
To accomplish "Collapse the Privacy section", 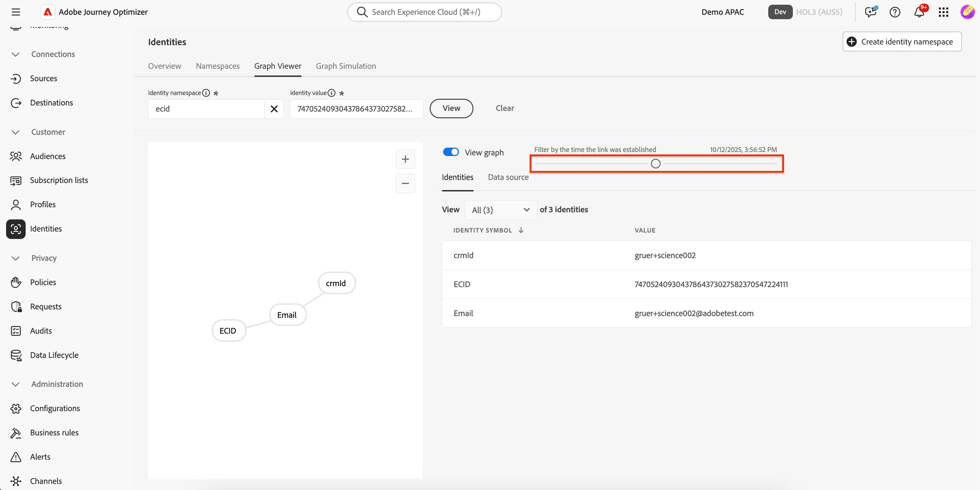I will (x=16, y=258).
